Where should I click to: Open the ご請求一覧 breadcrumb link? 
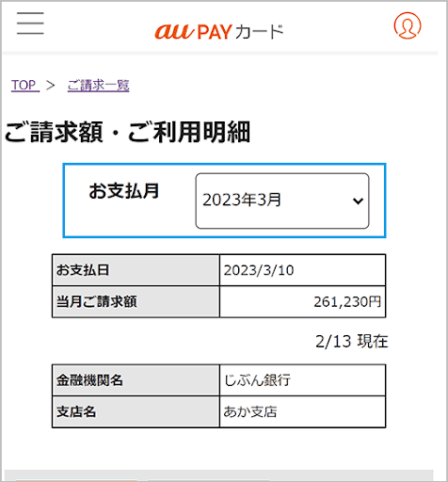98,85
